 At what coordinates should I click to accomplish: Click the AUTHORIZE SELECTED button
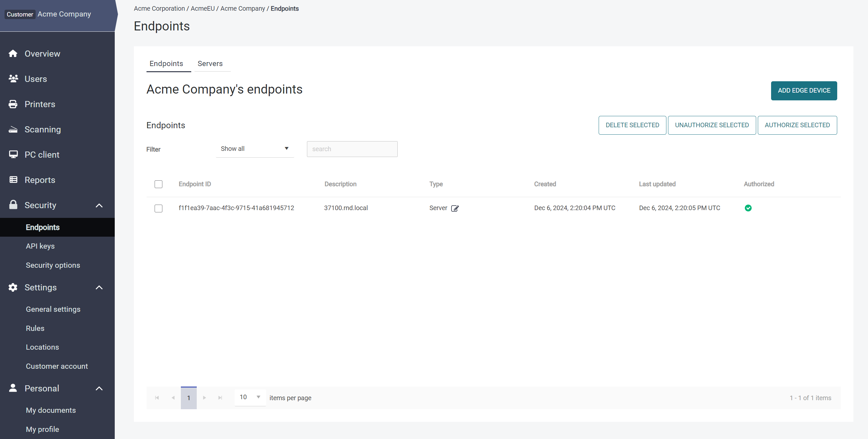(x=797, y=125)
